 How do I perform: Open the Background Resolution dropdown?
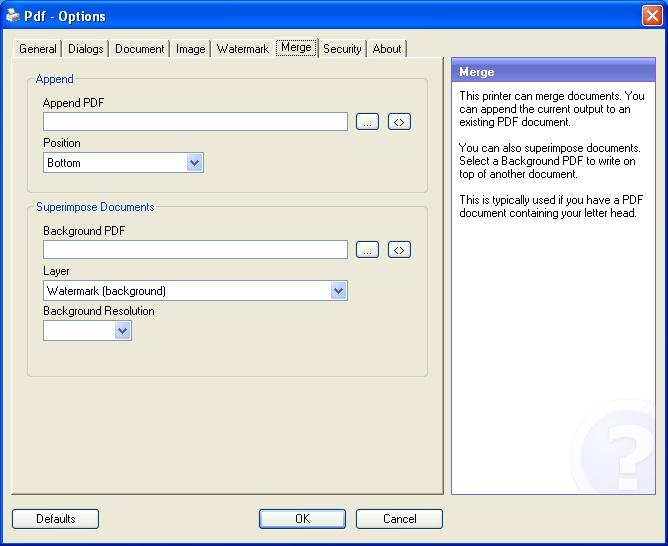click(x=122, y=331)
